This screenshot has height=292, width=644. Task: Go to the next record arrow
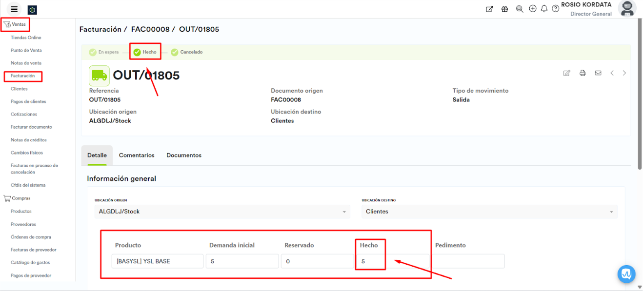click(624, 73)
